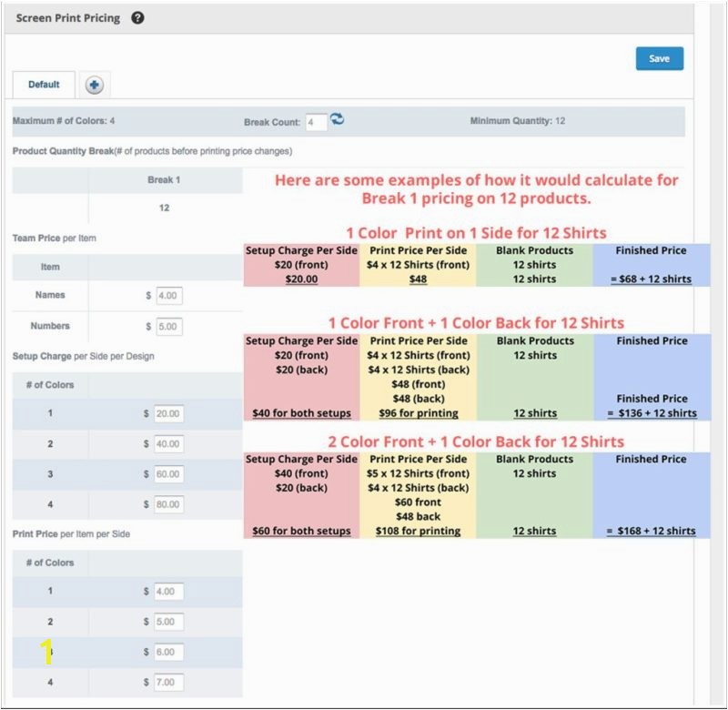Select the Default tab
The height and width of the screenshot is (710, 728).
click(x=44, y=85)
